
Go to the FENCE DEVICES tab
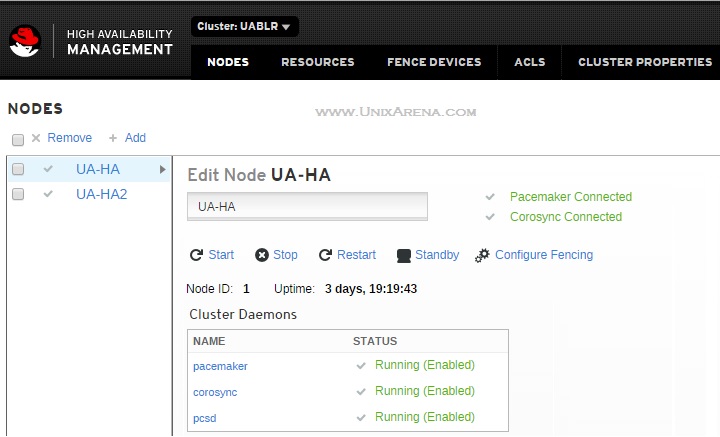tap(434, 62)
